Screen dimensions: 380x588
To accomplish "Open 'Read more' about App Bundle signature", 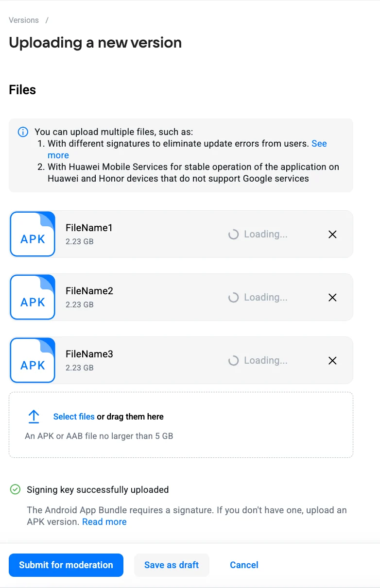I will coord(104,522).
